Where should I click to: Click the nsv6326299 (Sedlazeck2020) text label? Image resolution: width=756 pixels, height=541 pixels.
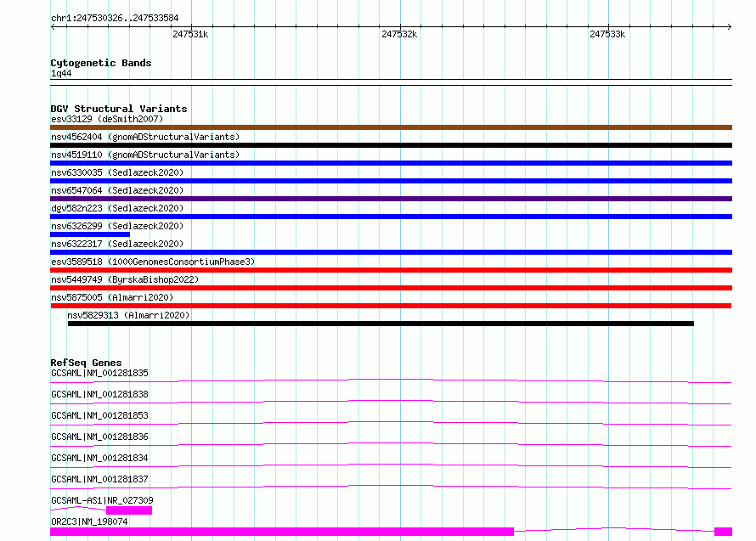(117, 226)
